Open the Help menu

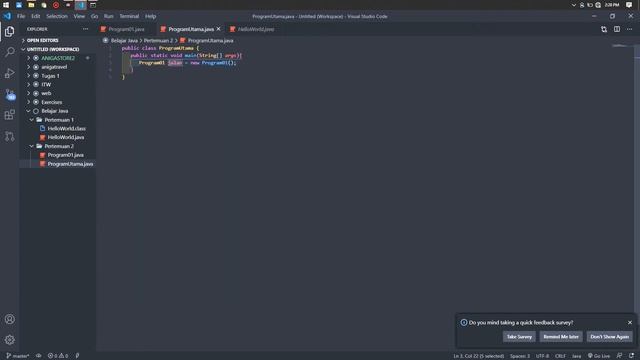pyautogui.click(x=150, y=16)
